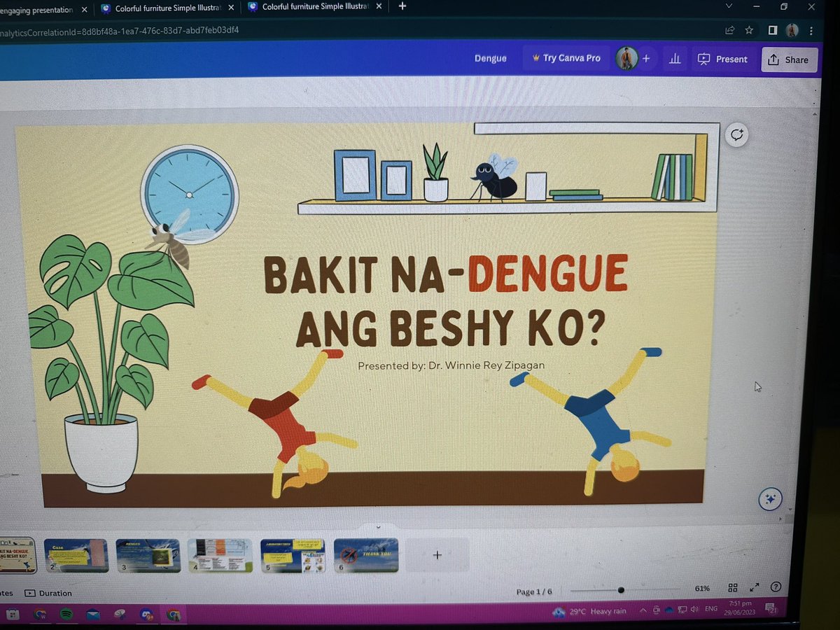Open the Magic assistant sparkle button
840x630 pixels.
click(x=770, y=498)
